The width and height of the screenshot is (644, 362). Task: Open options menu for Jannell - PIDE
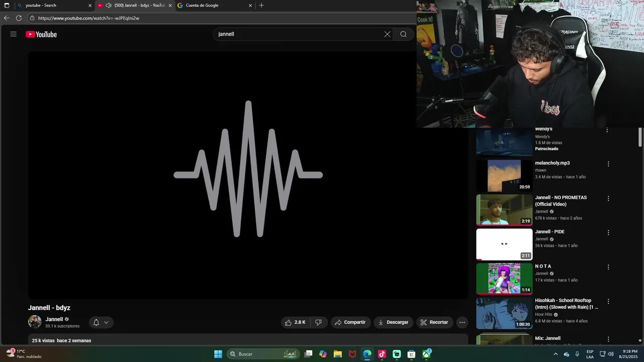[608, 233]
